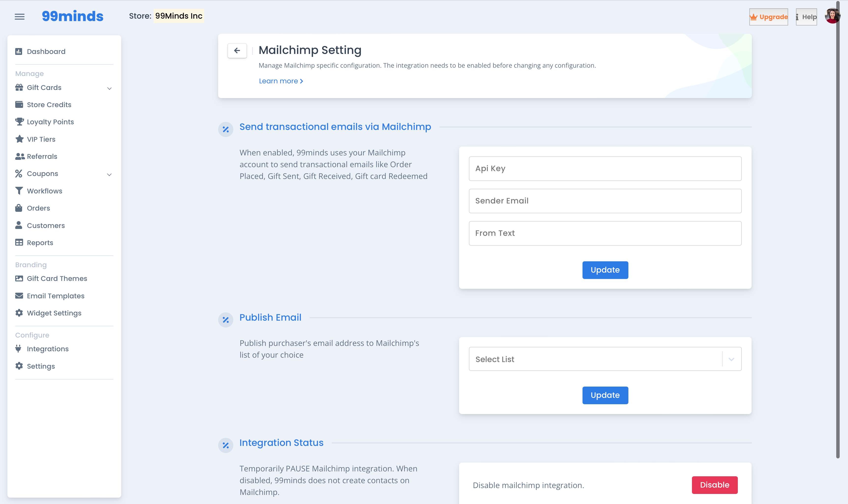Click the Orders bag icon
Image resolution: width=848 pixels, height=504 pixels.
pos(19,208)
